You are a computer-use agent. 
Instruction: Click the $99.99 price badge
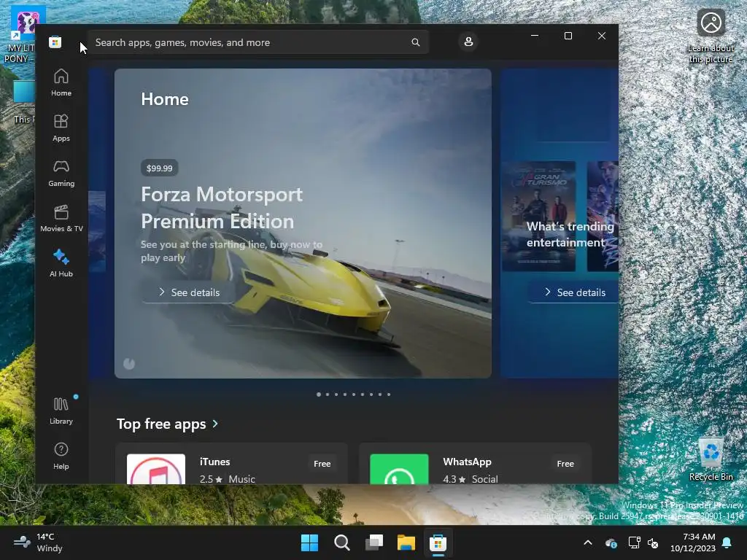tap(160, 168)
